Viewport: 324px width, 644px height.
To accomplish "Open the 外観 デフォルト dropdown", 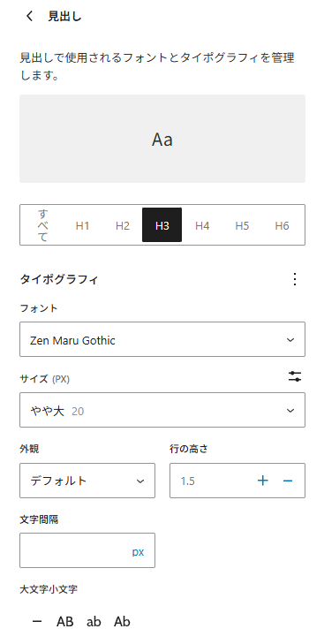I will [87, 481].
